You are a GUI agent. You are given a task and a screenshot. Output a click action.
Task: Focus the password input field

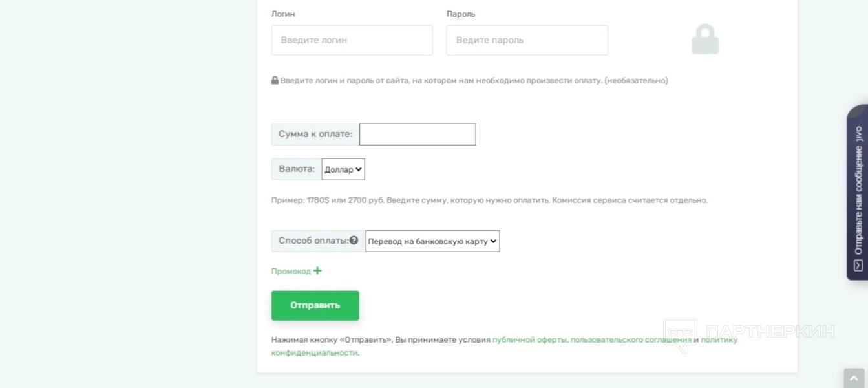pyautogui.click(x=527, y=40)
